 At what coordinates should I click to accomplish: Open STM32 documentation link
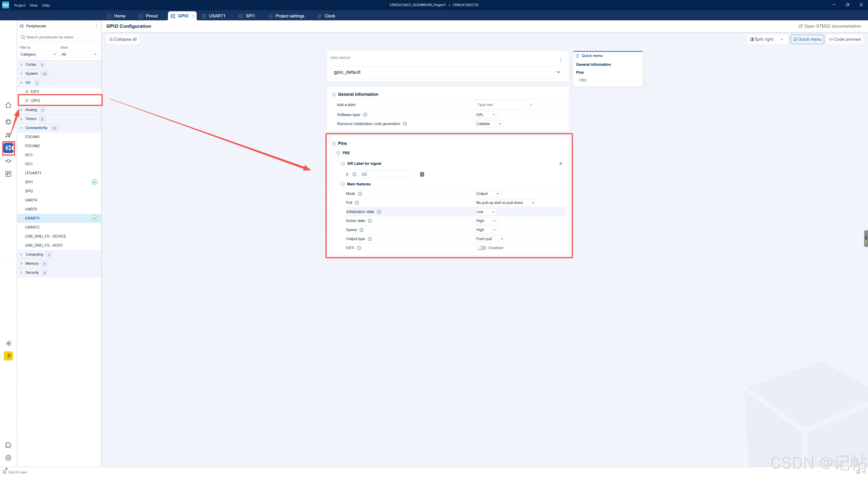pos(830,26)
